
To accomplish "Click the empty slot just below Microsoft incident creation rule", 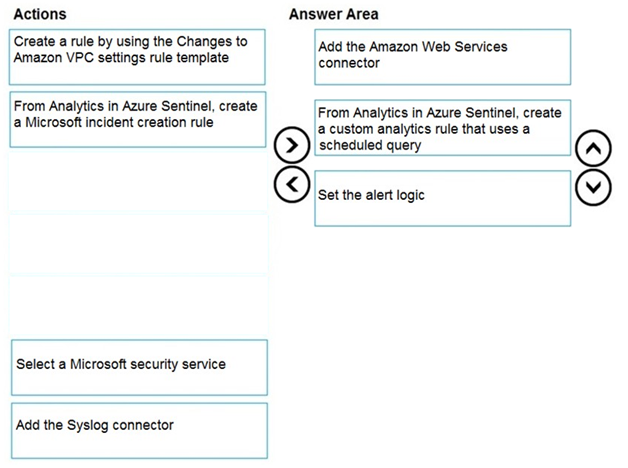I will click(138, 181).
